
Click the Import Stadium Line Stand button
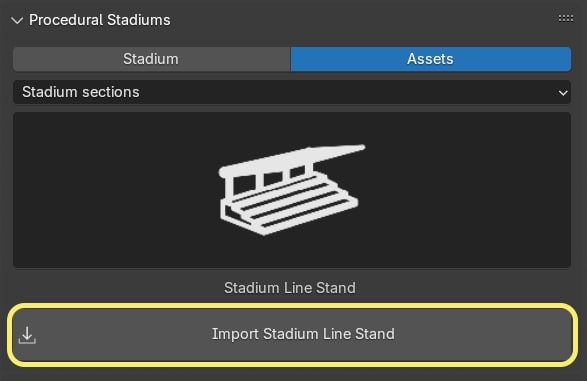coord(292,334)
